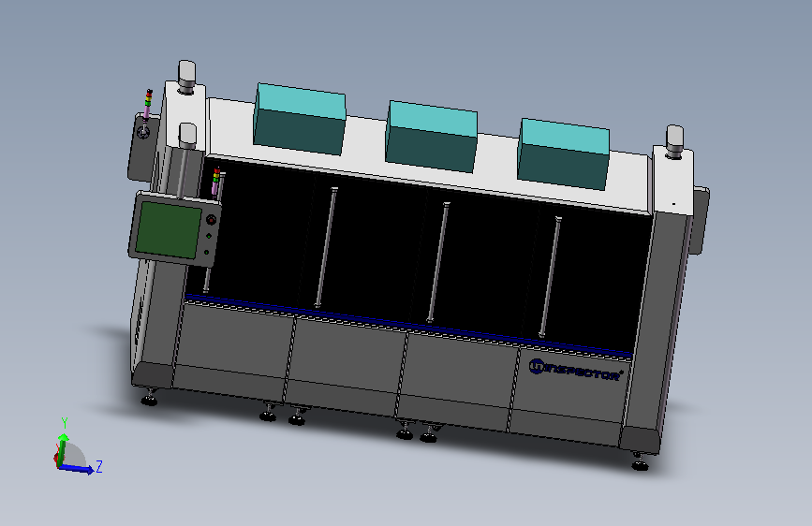This screenshot has width=812, height=526.
Task: Select the red round button on the operator panel
Action: (x=211, y=220)
